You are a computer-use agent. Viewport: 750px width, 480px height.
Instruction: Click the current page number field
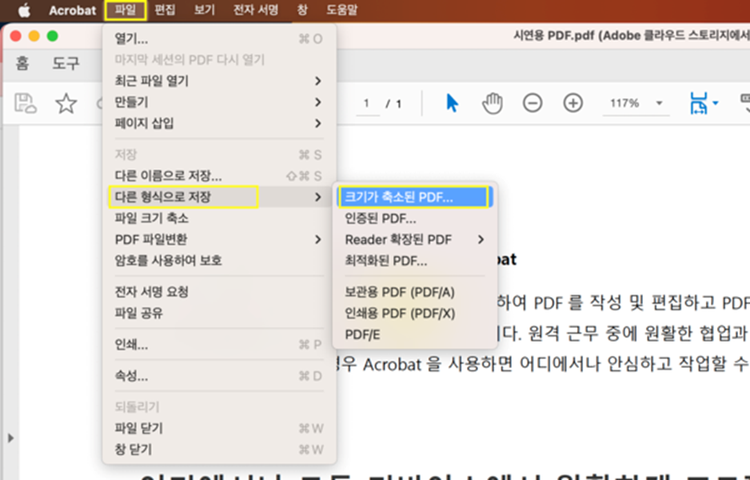tap(367, 103)
